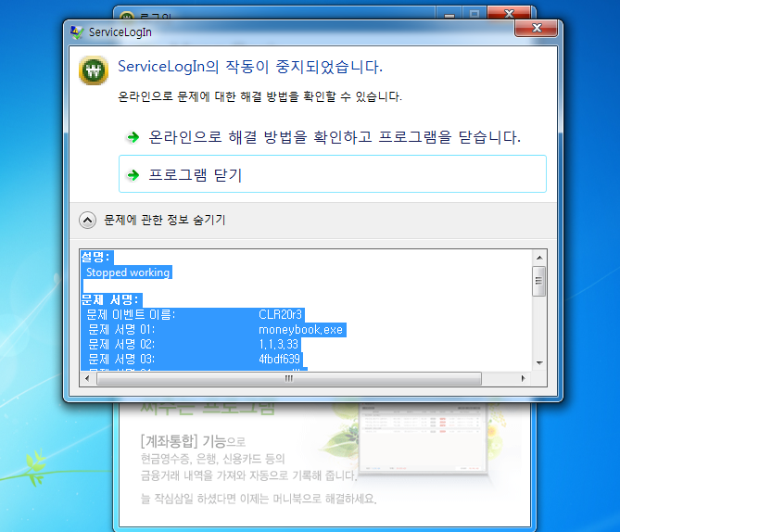Click the 4fbdf639 signature value
Image resolution: width=759 pixels, height=532 pixels.
click(279, 360)
